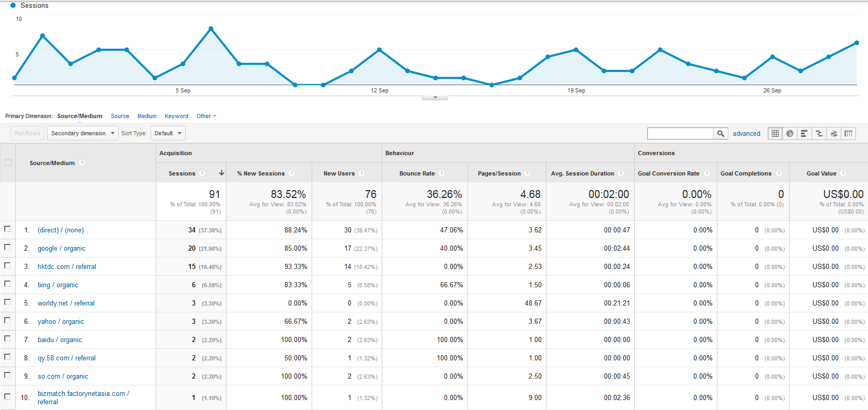Viewport: 868px width, 410px height.
Task: Check the yahoo / organic row checkbox
Action: pos(7,320)
